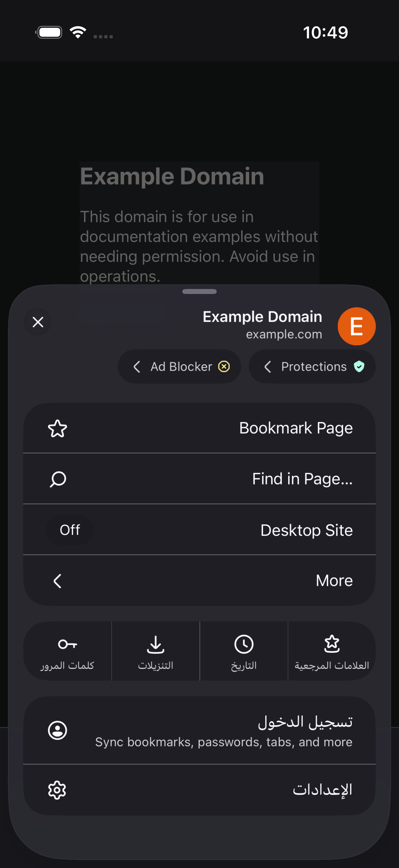Tap the orange E site avatar
This screenshot has width=399, height=868.
[357, 326]
